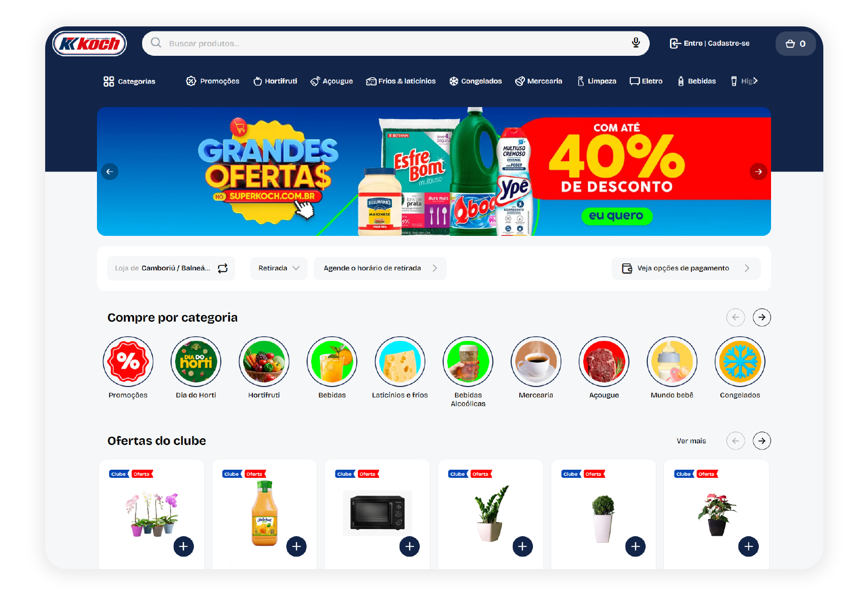Open the Promoções percent category circle
868x595 pixels.
128,362
